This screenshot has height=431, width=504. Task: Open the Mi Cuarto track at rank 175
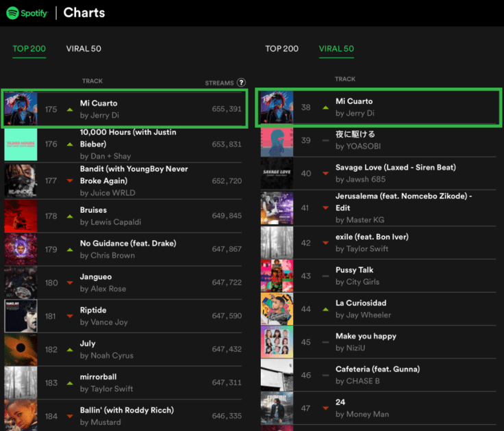click(x=99, y=103)
